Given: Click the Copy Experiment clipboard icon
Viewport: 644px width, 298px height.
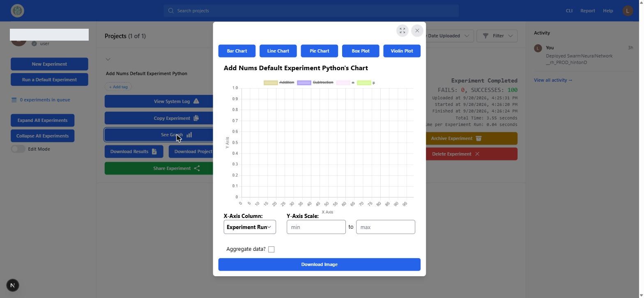Looking at the screenshot, I should tap(196, 118).
